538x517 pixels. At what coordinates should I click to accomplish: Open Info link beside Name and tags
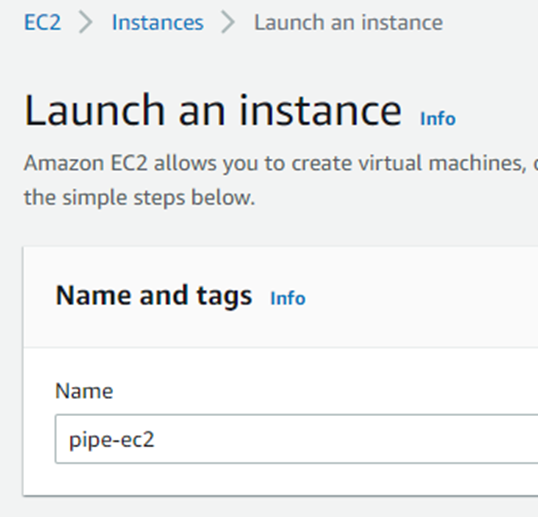(x=288, y=298)
